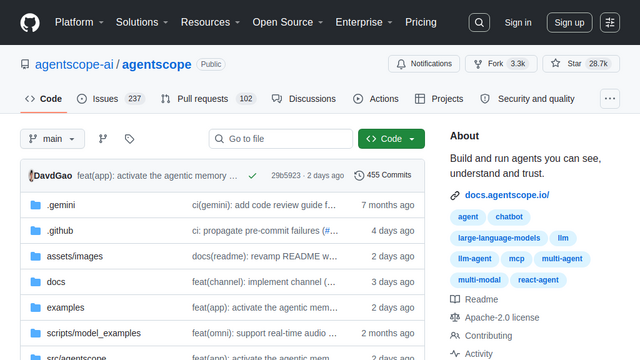Switch to the Projects tab
640x360 pixels.
439,99
